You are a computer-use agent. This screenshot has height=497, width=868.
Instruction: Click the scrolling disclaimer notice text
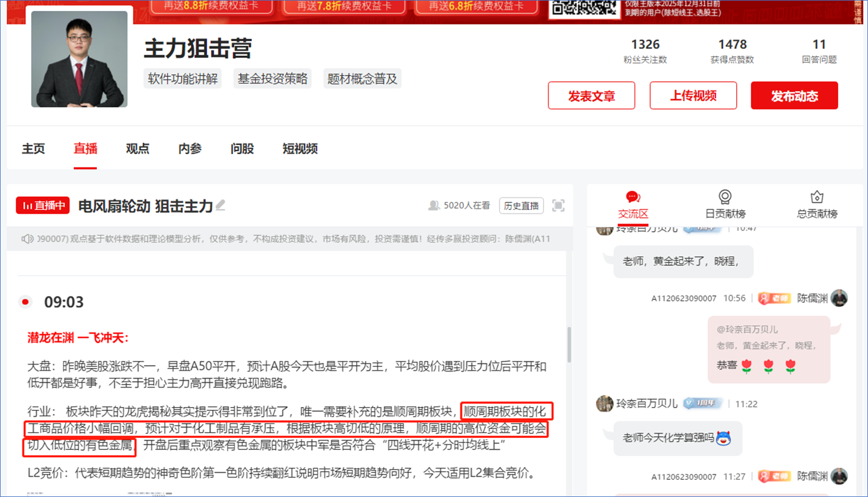point(294,238)
